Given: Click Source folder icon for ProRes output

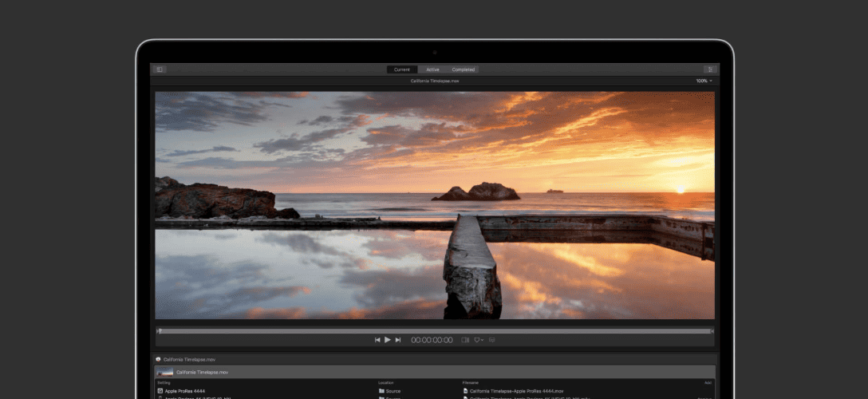Looking at the screenshot, I should click(x=381, y=391).
